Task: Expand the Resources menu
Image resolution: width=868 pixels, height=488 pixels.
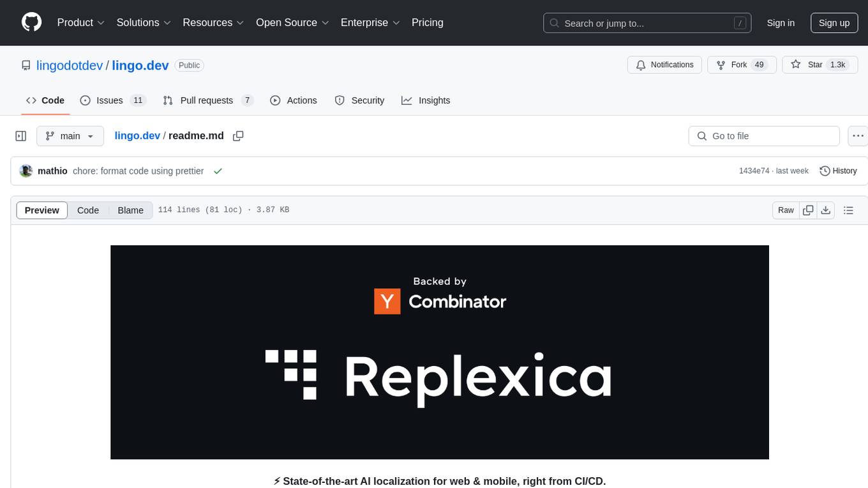Action: point(213,22)
